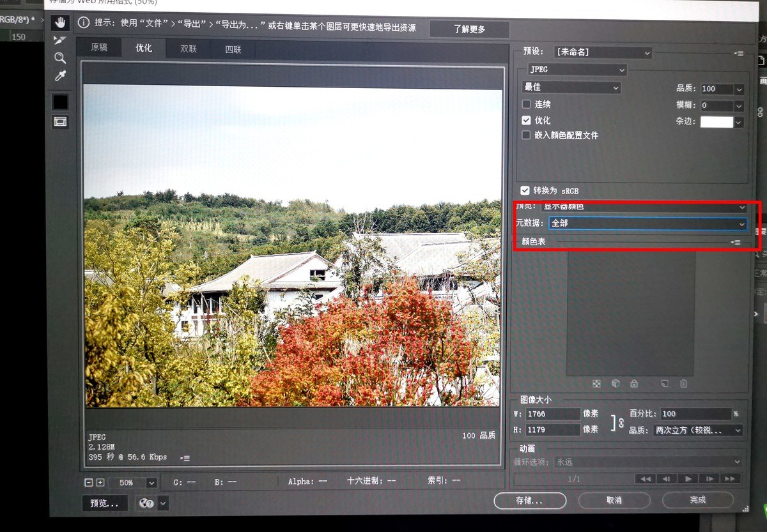Click the previous frame button
Viewport: 767px width, 532px height.
(x=666, y=478)
